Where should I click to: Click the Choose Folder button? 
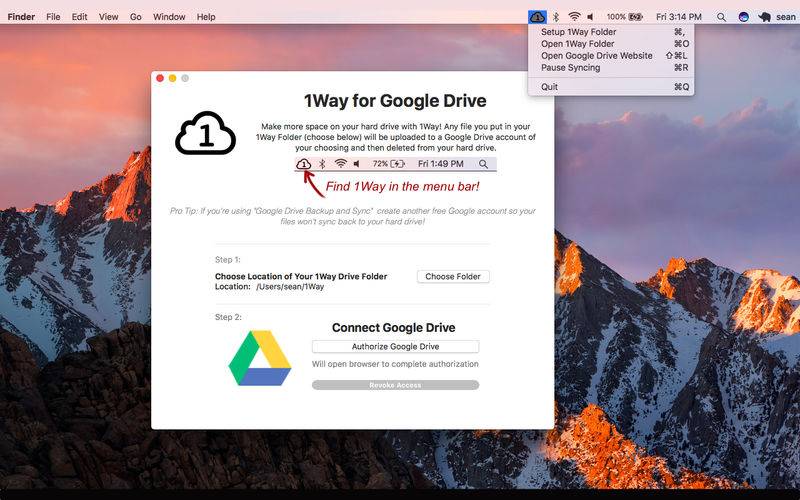coord(453,277)
